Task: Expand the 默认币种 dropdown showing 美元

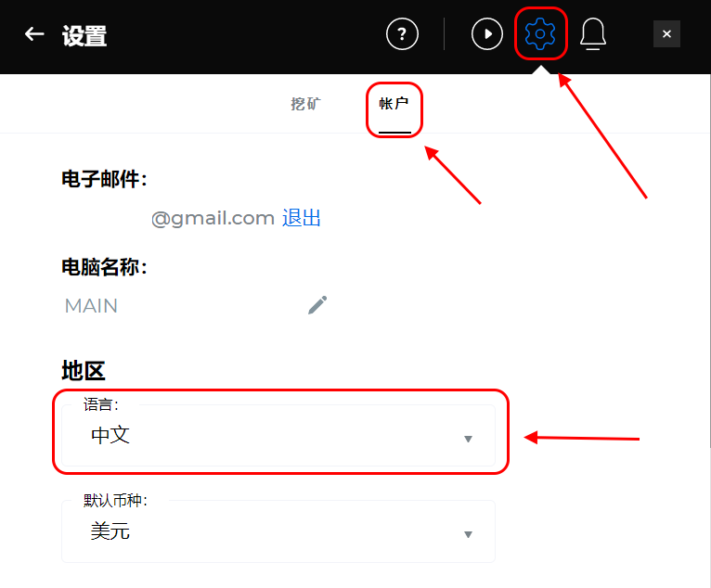Action: coord(278,531)
